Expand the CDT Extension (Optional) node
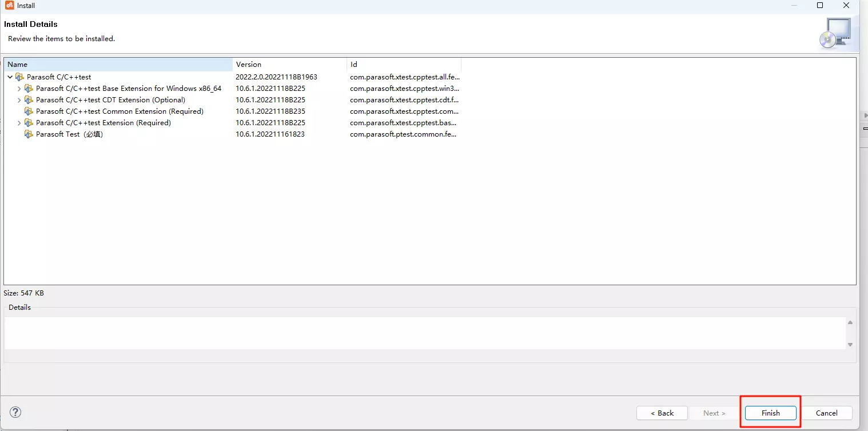The width and height of the screenshot is (868, 431). tap(19, 100)
